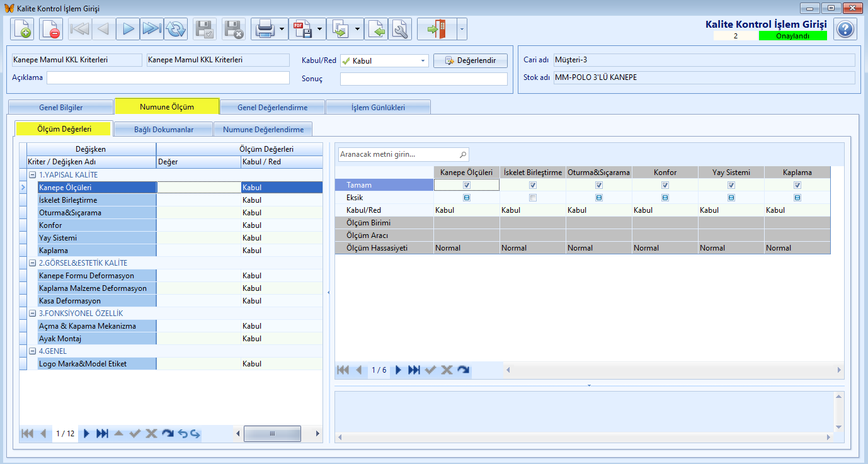
Task: Collapse the 3.FONKSİYONEL ÖZELLİK group
Action: point(32,314)
